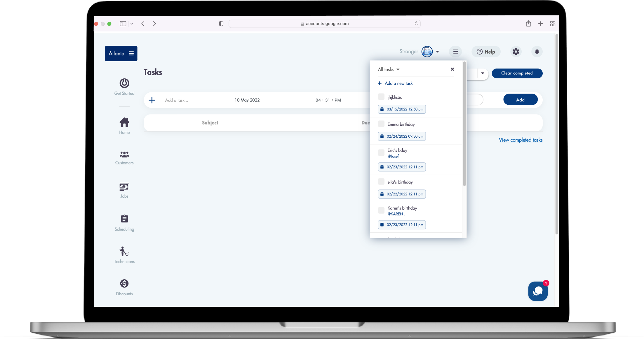Screen dimensions: 644x344
Task: Click the Get Started power icon
Action: (x=124, y=83)
